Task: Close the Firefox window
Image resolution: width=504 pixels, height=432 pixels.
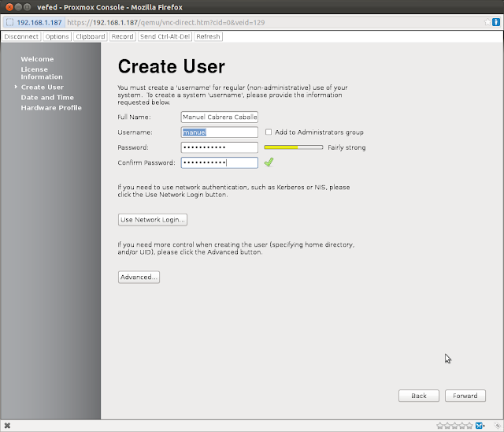Action: pos(9,7)
